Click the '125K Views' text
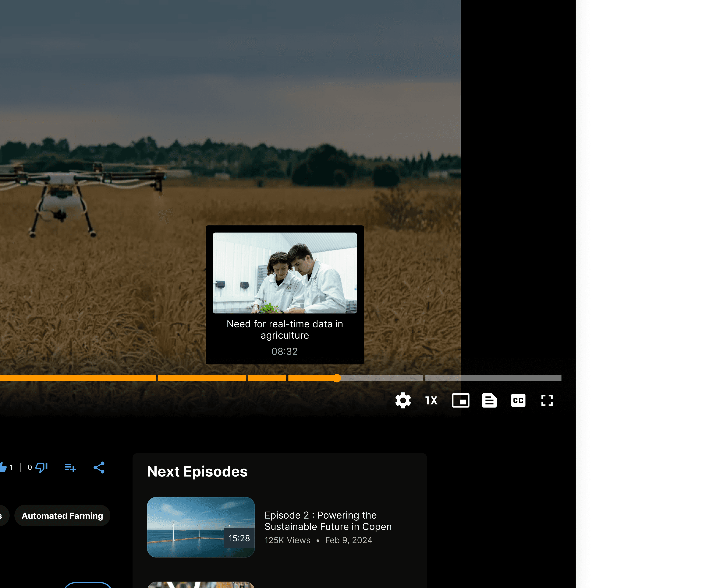The width and height of the screenshot is (727, 588). (287, 540)
